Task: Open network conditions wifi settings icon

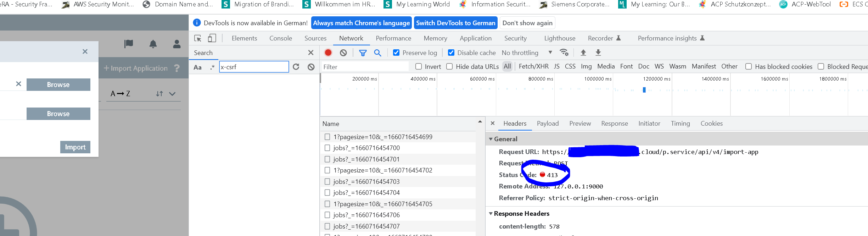Action: coord(564,53)
